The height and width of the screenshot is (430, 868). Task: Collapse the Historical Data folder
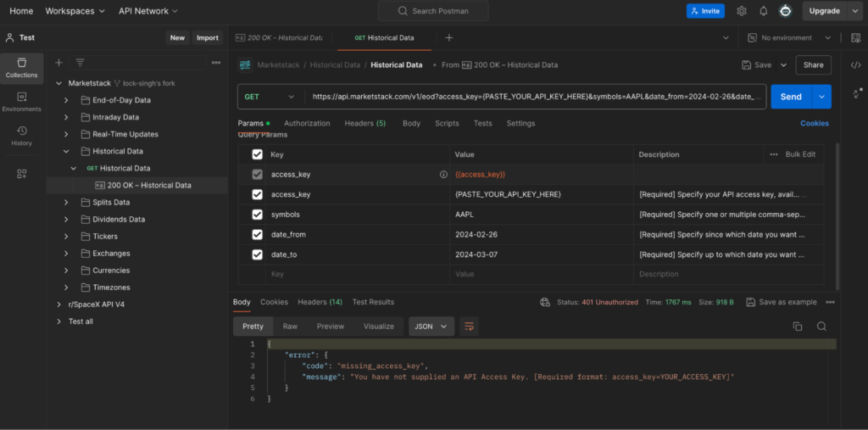pyautogui.click(x=66, y=151)
